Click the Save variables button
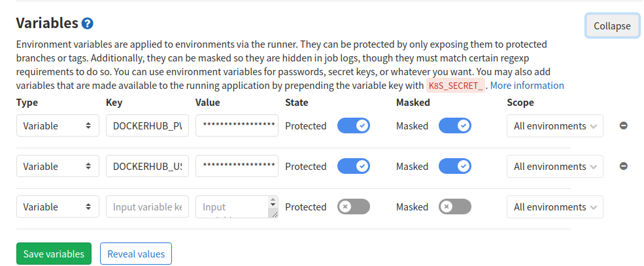The height and width of the screenshot is (266, 644). pos(54,254)
